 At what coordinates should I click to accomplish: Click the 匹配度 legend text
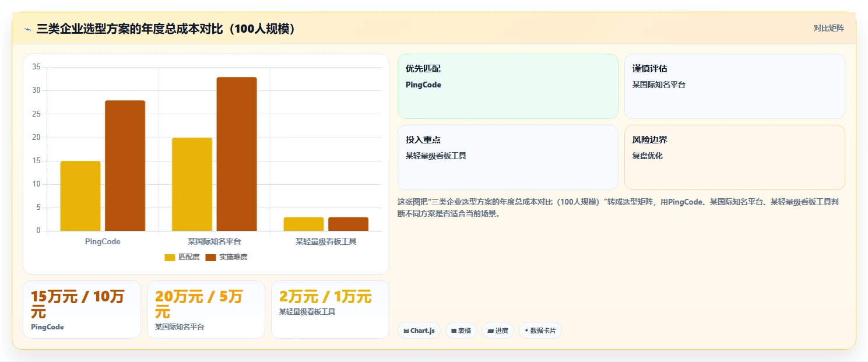(x=189, y=257)
